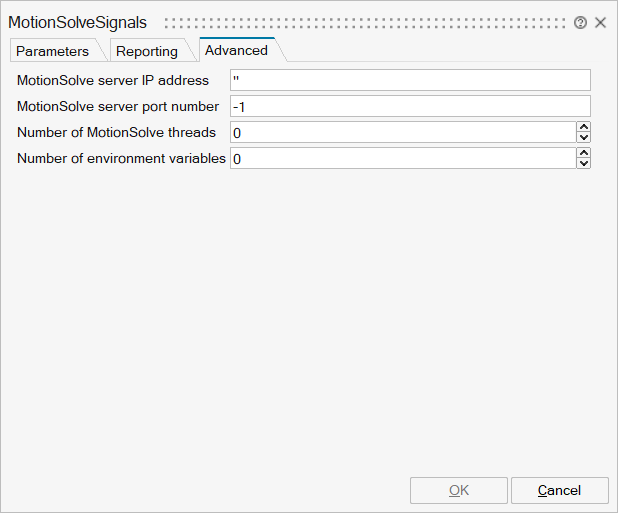Click the MotionSolve server IP address field
This screenshot has height=513, width=618.
coord(410,80)
